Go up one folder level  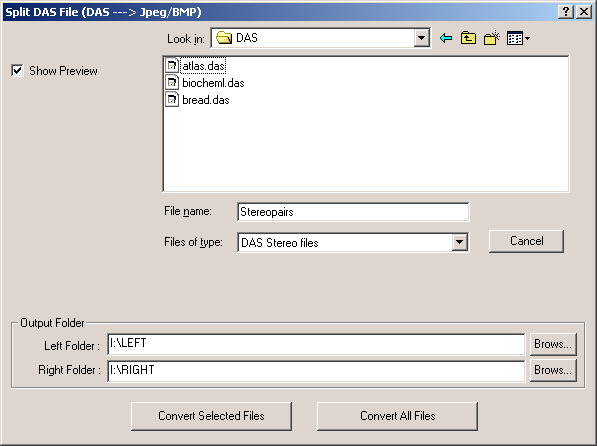pos(468,38)
